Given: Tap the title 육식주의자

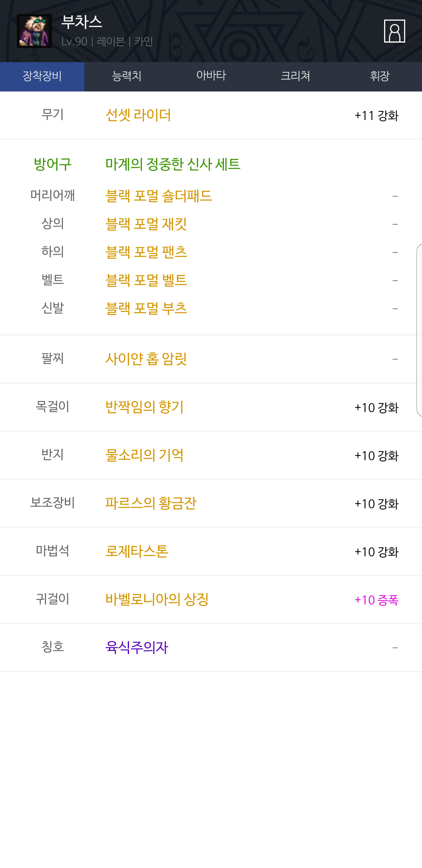Looking at the screenshot, I should pyautogui.click(x=137, y=647).
